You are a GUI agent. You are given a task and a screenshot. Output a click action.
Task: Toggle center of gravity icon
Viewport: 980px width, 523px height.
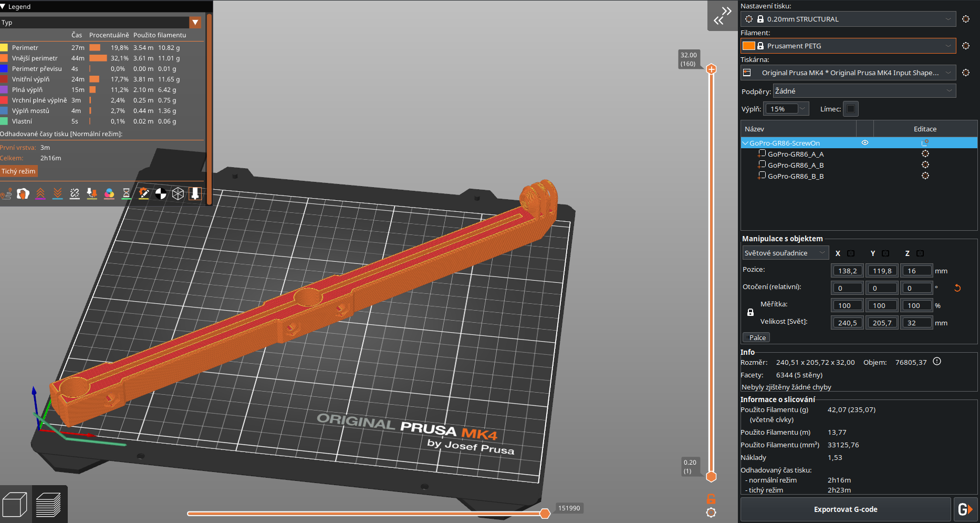click(x=161, y=194)
